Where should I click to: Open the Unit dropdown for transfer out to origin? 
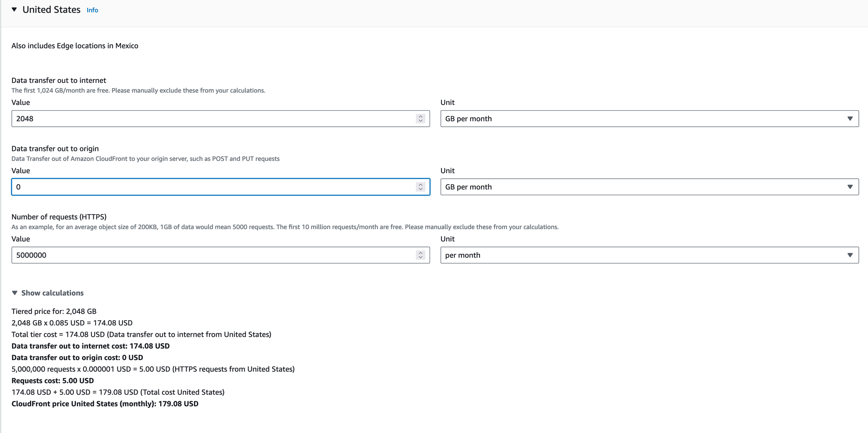point(649,187)
